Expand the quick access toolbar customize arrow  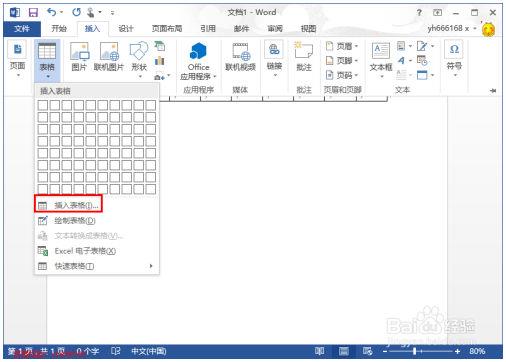(x=113, y=13)
